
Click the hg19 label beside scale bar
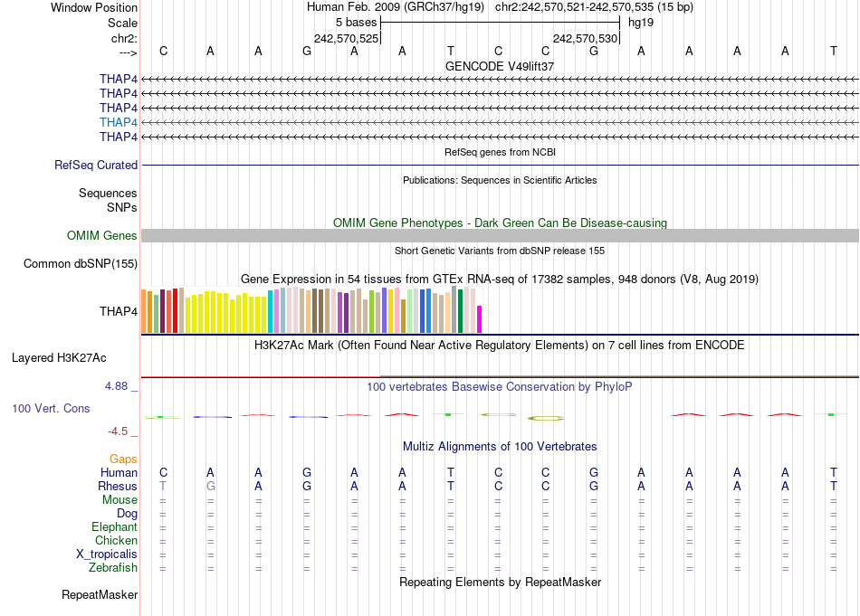(641, 23)
